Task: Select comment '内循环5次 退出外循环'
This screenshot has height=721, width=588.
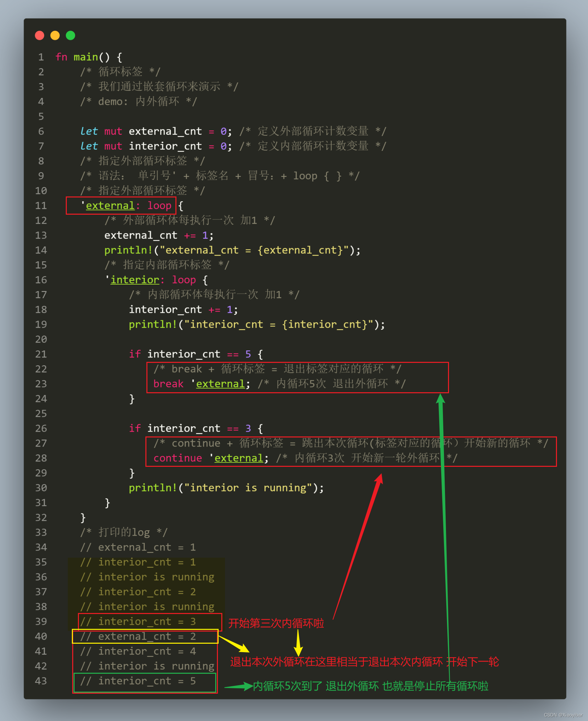Action: coord(332,384)
